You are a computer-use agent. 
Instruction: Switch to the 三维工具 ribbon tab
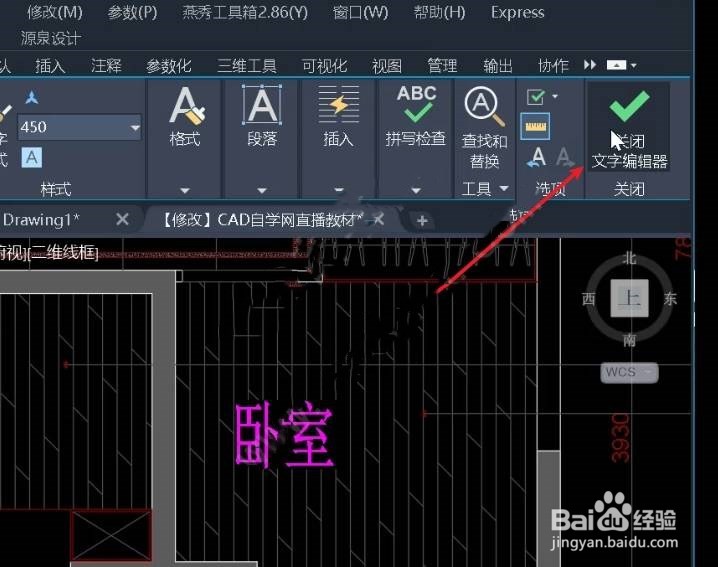pos(247,66)
